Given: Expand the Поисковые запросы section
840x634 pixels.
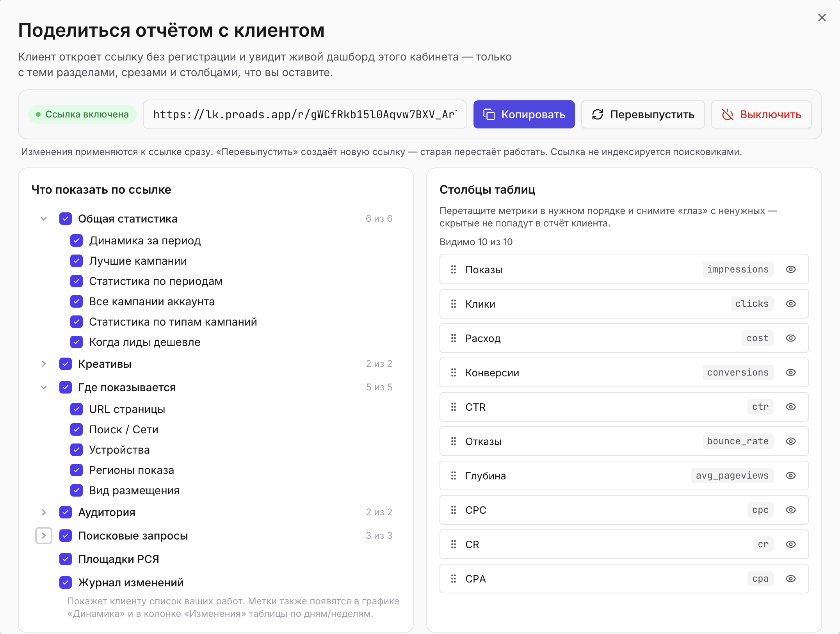Looking at the screenshot, I should (44, 536).
